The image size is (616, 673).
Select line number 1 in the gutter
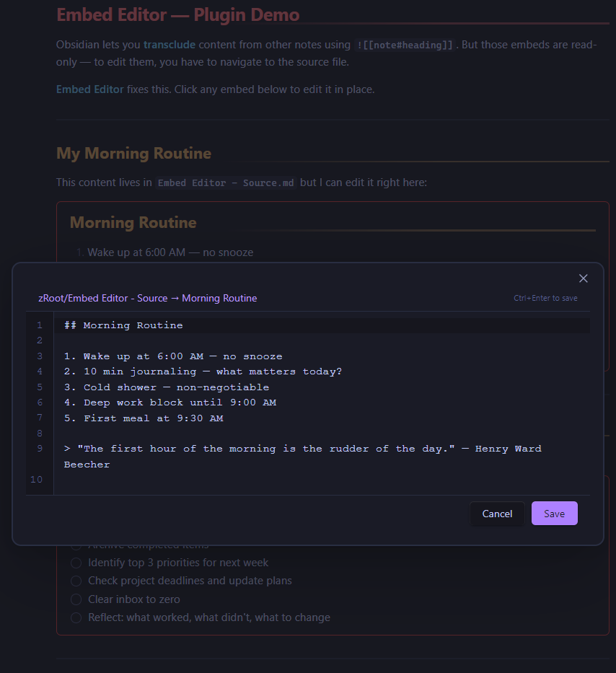point(40,325)
